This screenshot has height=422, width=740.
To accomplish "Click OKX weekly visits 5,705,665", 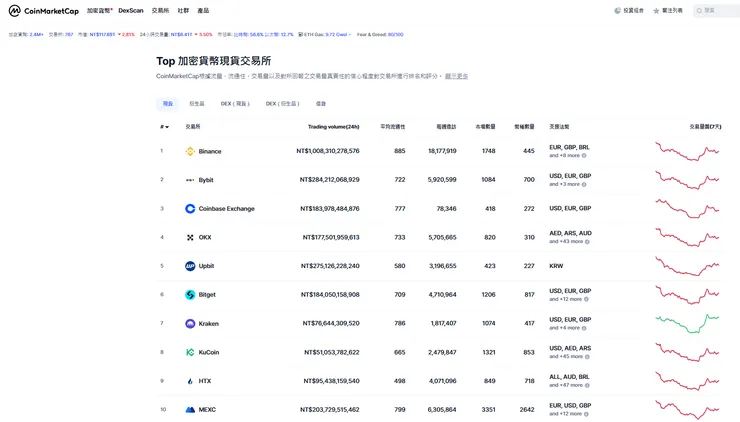I will click(442, 237).
